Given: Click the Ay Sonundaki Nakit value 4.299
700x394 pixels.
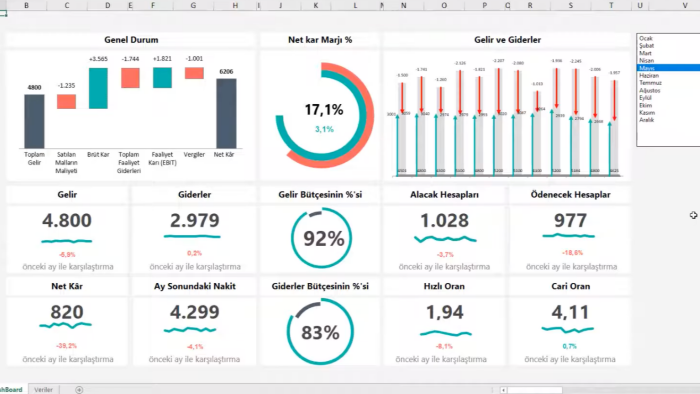Looking at the screenshot, I should point(195,312).
